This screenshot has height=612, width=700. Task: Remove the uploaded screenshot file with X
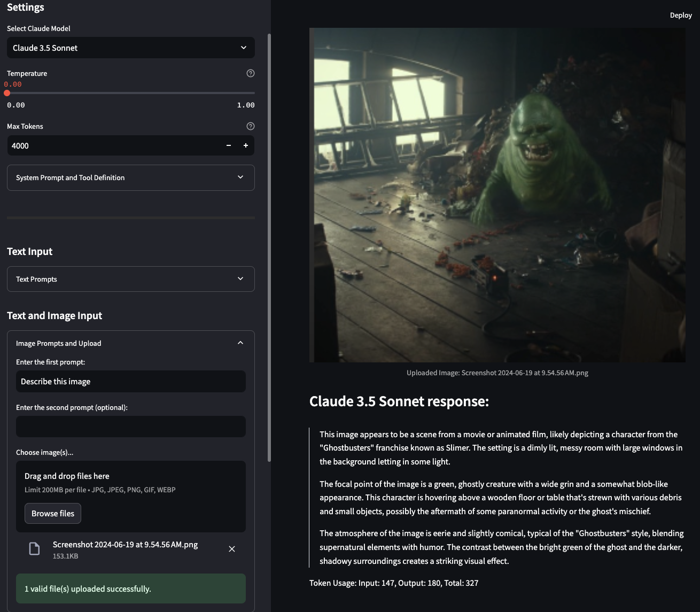[x=232, y=549]
